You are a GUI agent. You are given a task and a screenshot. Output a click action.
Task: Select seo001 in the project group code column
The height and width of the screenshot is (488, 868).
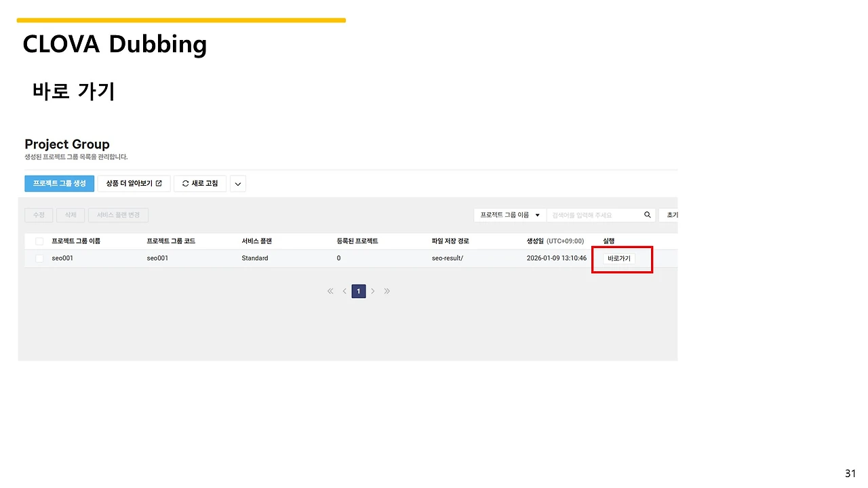pos(157,258)
